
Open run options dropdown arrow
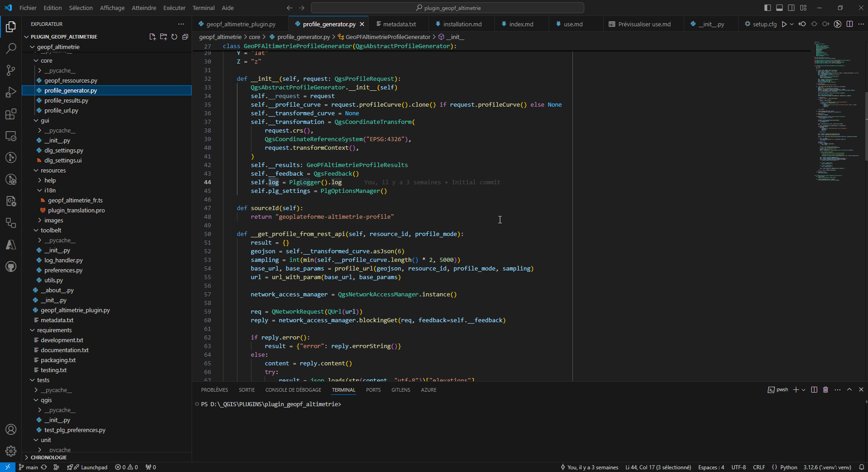pos(792,24)
